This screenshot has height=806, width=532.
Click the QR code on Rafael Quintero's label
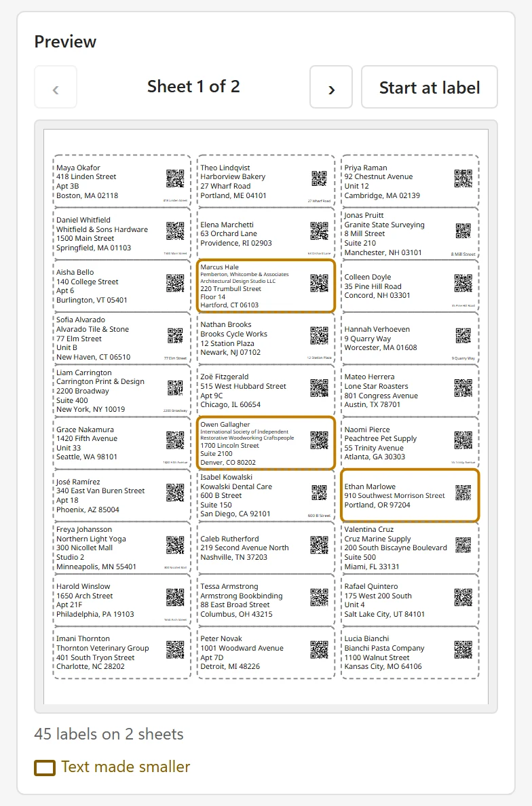[x=463, y=597]
